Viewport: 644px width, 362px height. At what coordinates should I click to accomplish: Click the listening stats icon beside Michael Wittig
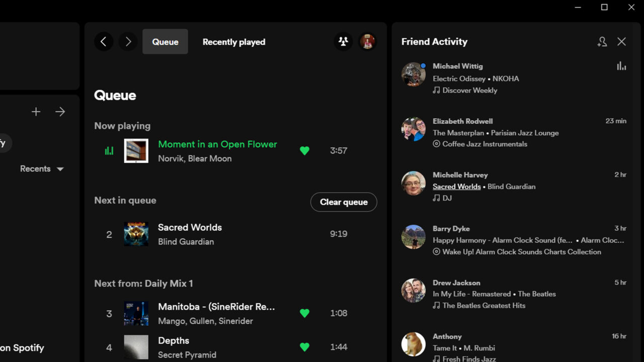pos(621,66)
